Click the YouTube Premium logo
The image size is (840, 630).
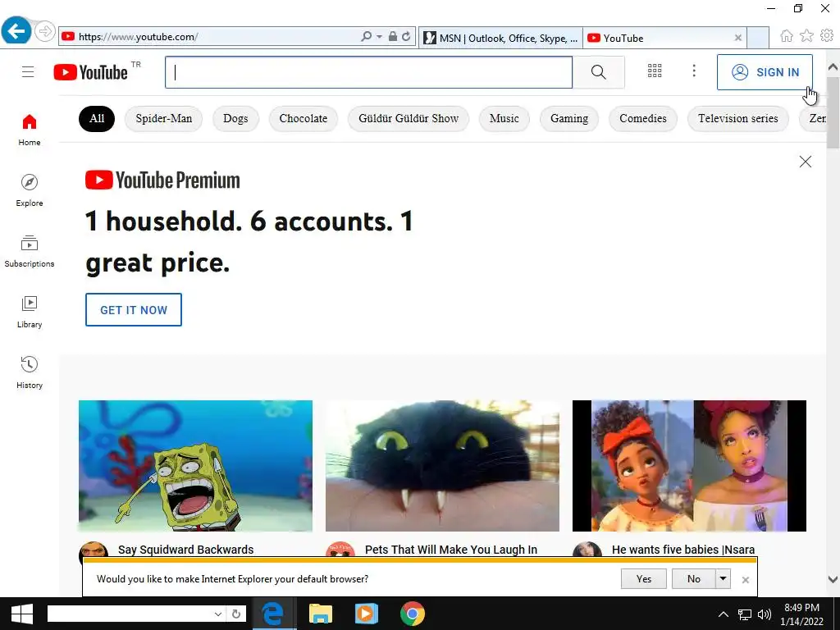(x=162, y=180)
